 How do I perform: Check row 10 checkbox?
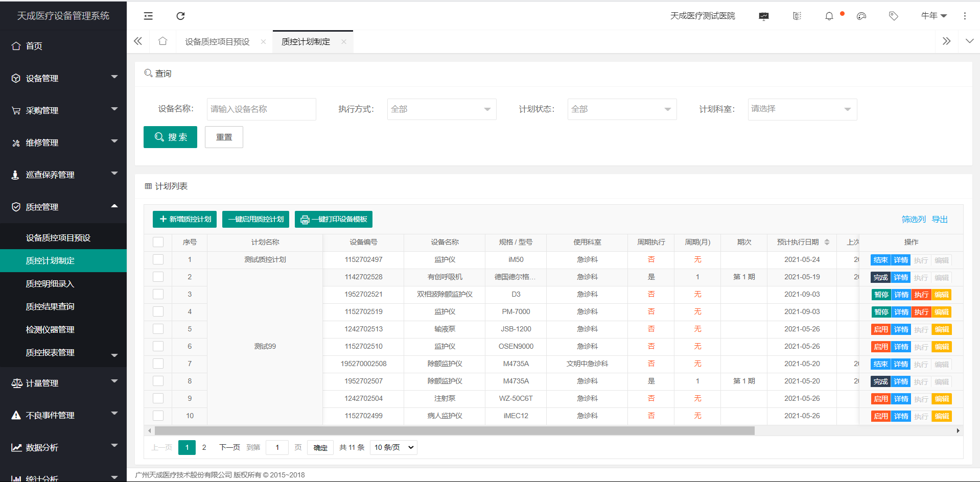coord(158,416)
